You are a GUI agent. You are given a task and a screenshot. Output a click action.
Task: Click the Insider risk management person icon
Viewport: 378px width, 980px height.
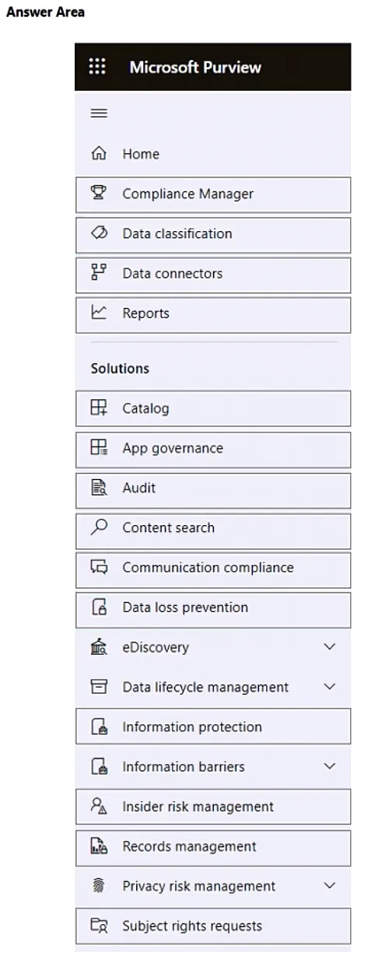pos(99,807)
